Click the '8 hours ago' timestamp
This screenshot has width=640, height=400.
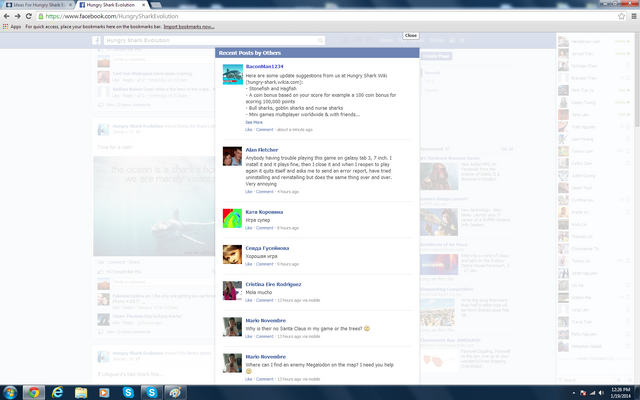click(x=288, y=228)
